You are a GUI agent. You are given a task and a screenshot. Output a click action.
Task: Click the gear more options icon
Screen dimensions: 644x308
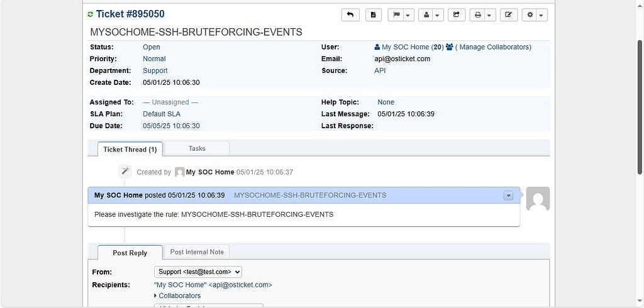pos(530,15)
